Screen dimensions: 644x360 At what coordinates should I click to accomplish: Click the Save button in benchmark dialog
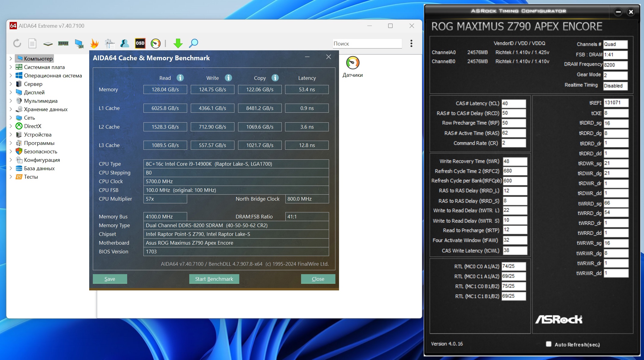tap(110, 279)
